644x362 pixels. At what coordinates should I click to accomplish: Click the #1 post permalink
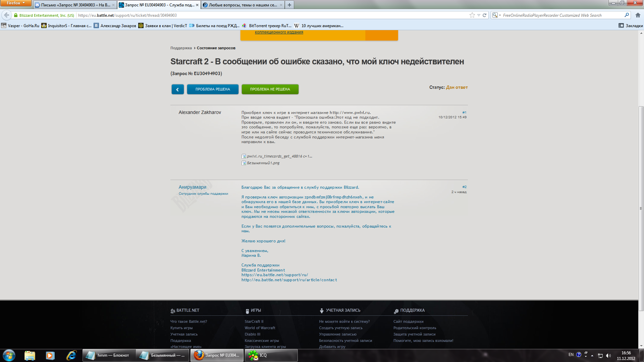tap(464, 112)
